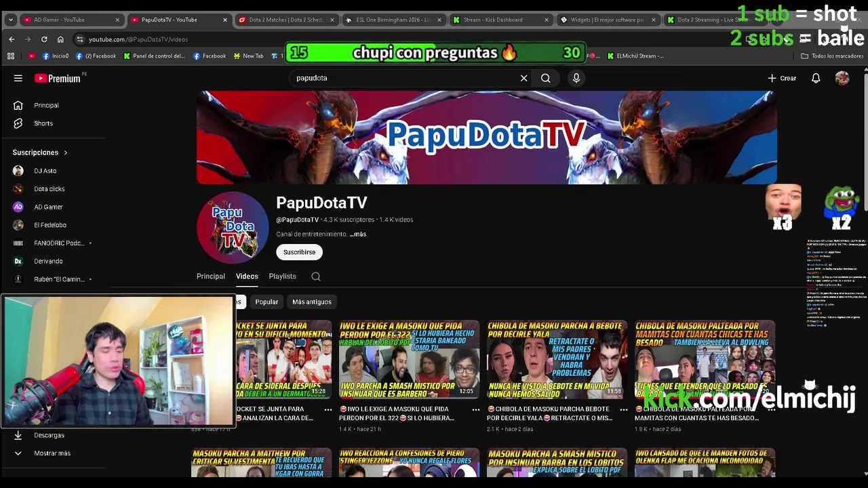This screenshot has width=868, height=488.
Task: Expand Mostrar más in the sidebar
Action: tap(52, 453)
